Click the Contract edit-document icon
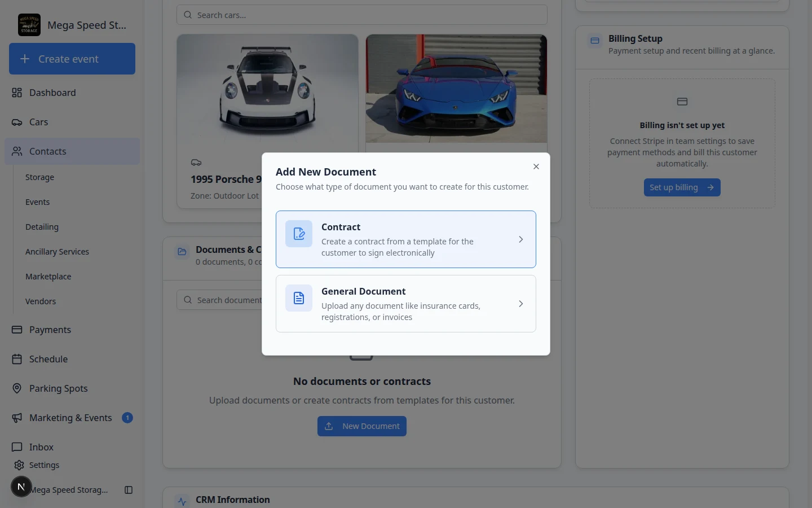812x508 pixels. point(299,234)
